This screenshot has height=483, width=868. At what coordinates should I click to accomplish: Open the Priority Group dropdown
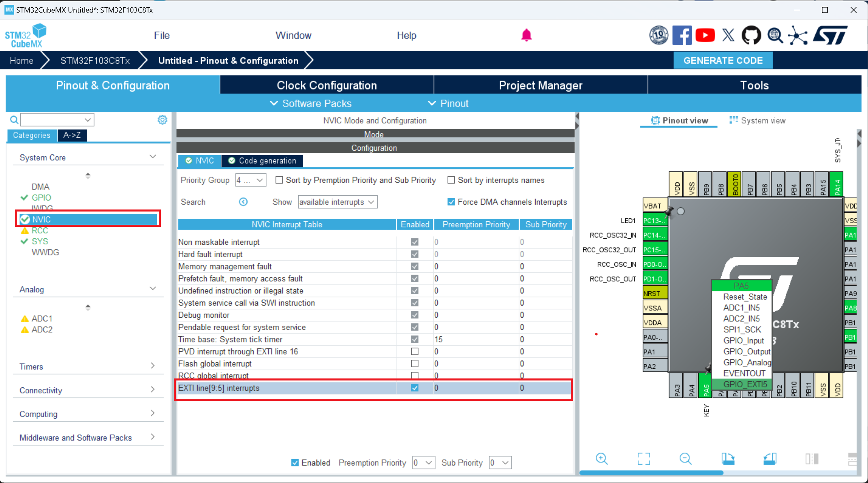pyautogui.click(x=251, y=180)
